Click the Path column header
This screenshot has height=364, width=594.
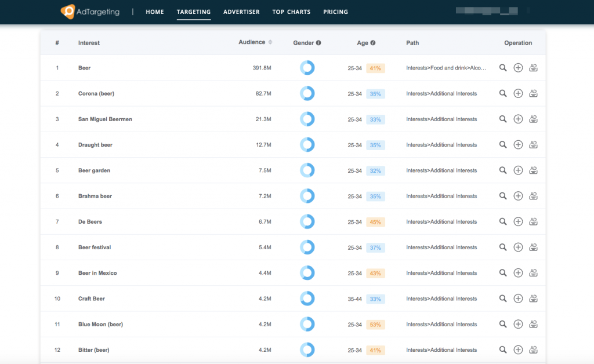click(412, 43)
